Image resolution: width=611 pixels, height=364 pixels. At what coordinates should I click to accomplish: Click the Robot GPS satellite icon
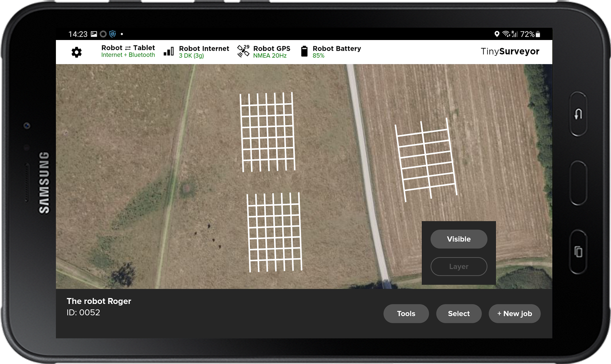point(243,52)
